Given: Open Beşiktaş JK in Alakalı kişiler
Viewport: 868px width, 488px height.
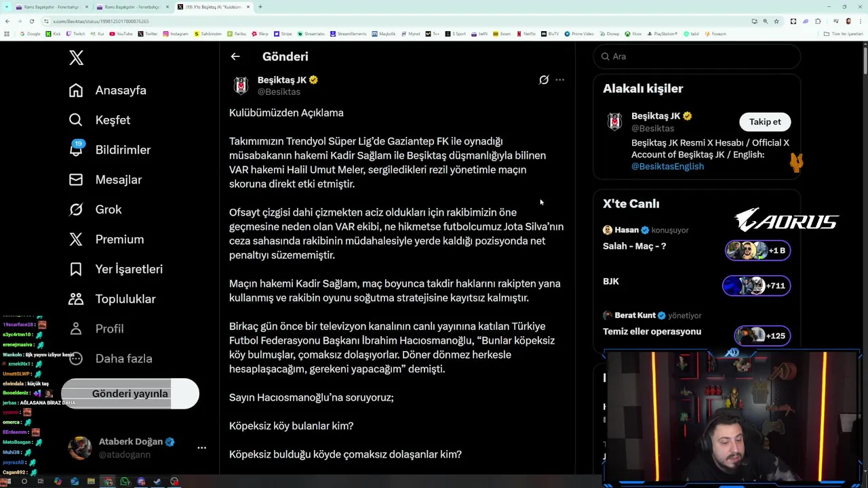Looking at the screenshot, I should coord(656,116).
